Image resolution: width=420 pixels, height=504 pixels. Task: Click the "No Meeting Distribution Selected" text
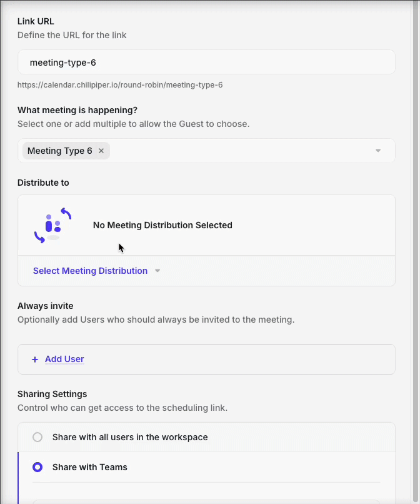coord(162,225)
